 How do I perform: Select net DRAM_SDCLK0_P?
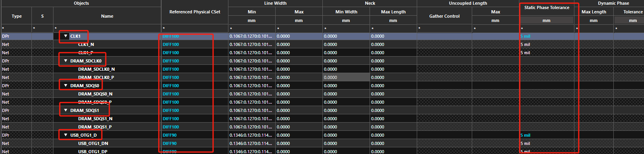[x=96, y=77]
